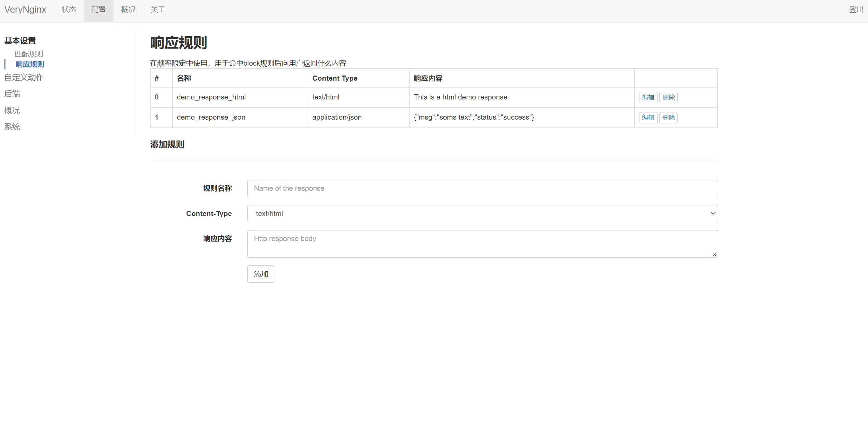This screenshot has width=868, height=446.
Task: Click the Content Type column header
Action: coord(358,78)
